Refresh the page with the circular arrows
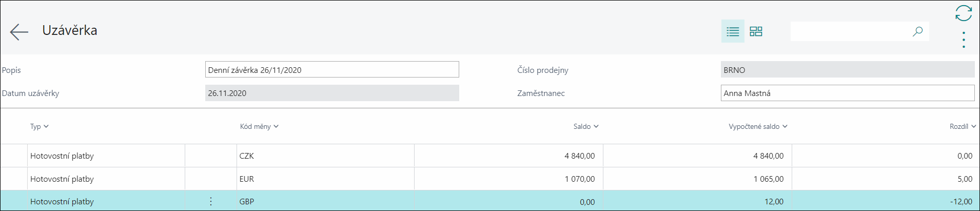 click(x=963, y=13)
